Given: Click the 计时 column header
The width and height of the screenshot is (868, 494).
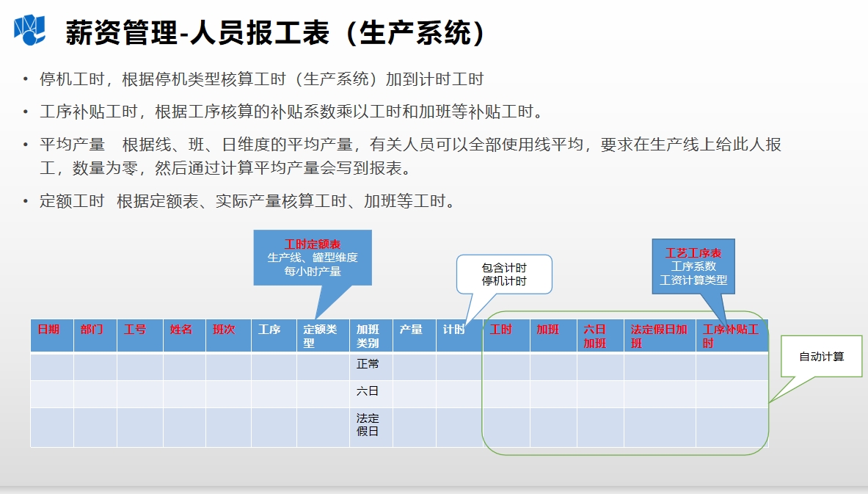Looking at the screenshot, I should [x=459, y=335].
